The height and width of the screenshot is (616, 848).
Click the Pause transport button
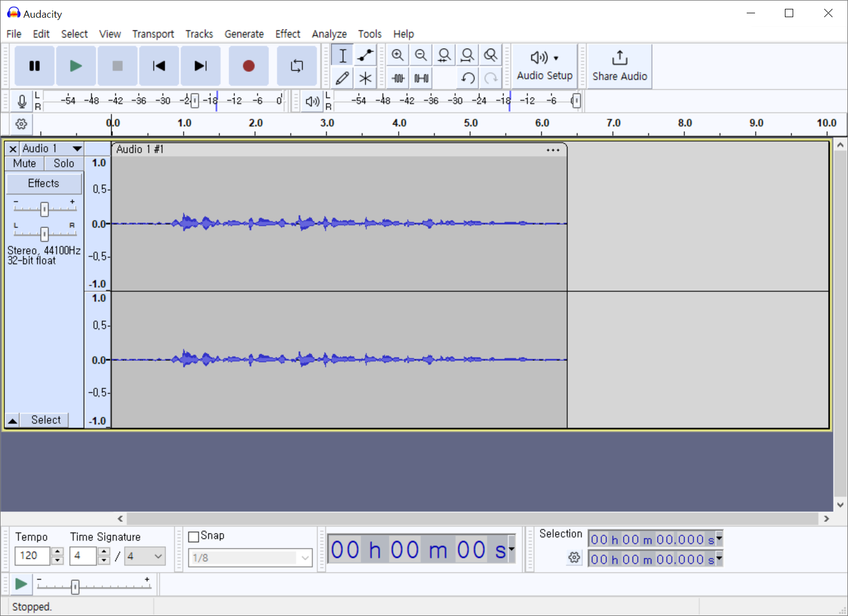pos(34,66)
